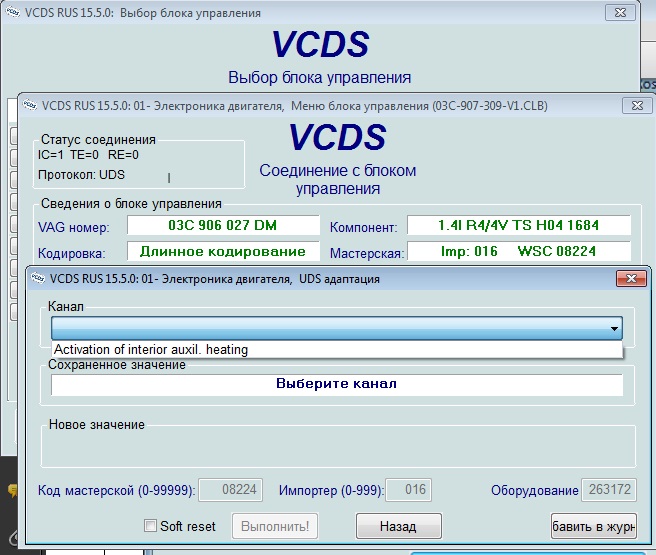Click Компонент value 1.4l R4/4V TS H04 1684

click(x=518, y=225)
